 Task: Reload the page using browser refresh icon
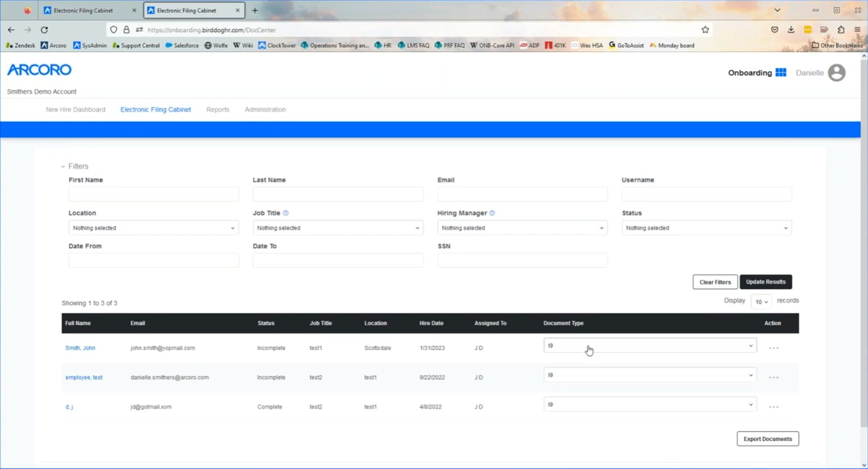pos(44,30)
